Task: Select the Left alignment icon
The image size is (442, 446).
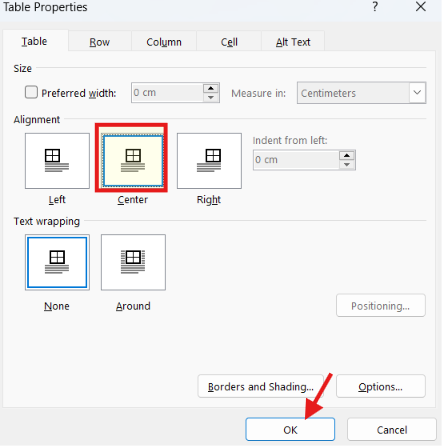Action: point(57,161)
